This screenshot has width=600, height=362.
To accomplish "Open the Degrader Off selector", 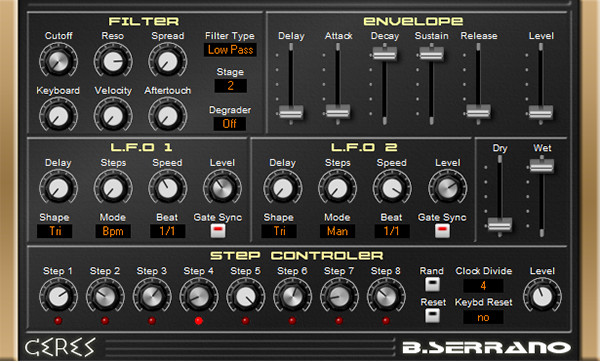I will pyautogui.click(x=230, y=124).
